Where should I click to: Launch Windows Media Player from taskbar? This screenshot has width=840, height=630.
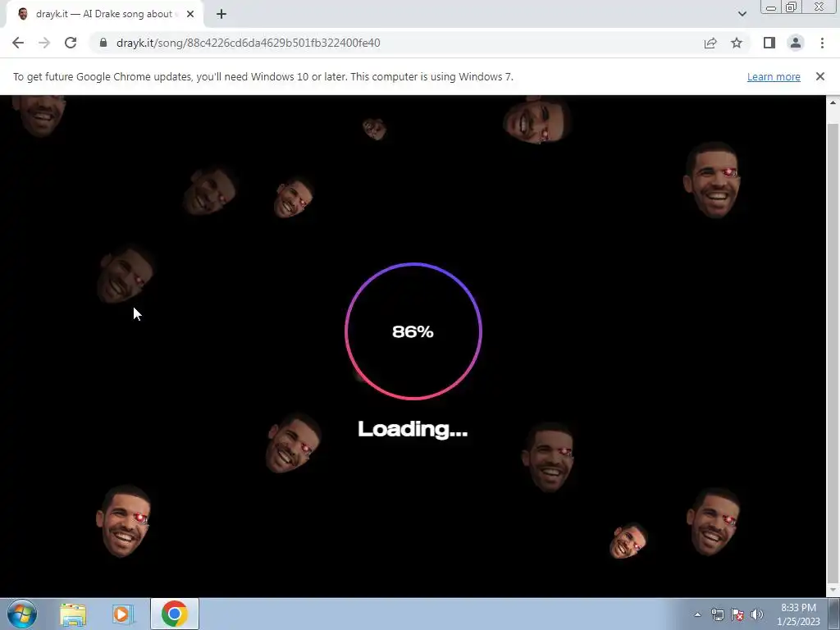coord(123,614)
